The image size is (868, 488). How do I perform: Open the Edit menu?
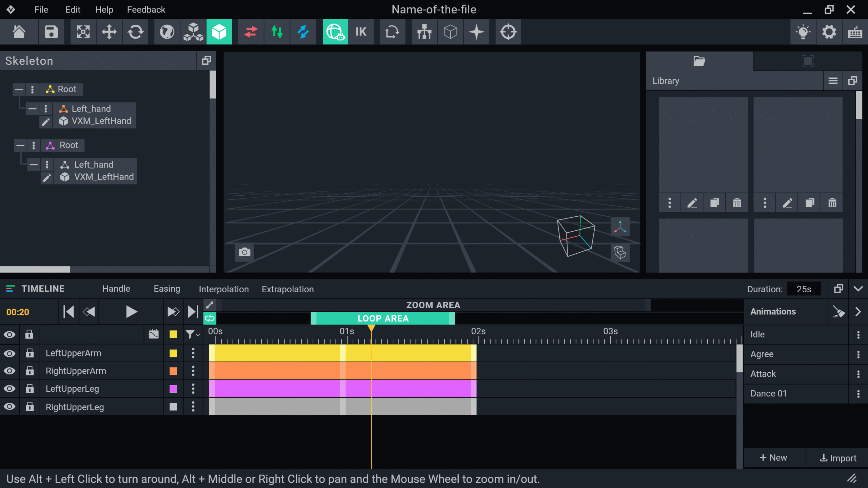(72, 9)
